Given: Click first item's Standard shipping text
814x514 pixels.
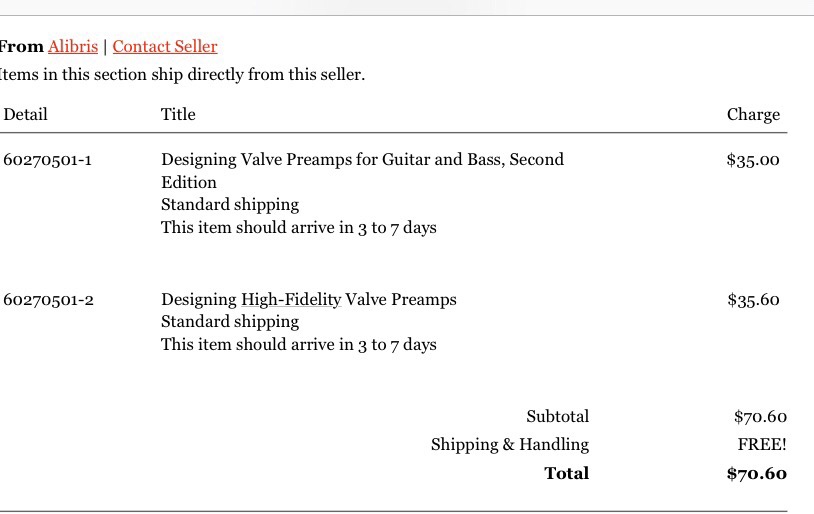Looking at the screenshot, I should click(x=230, y=205).
